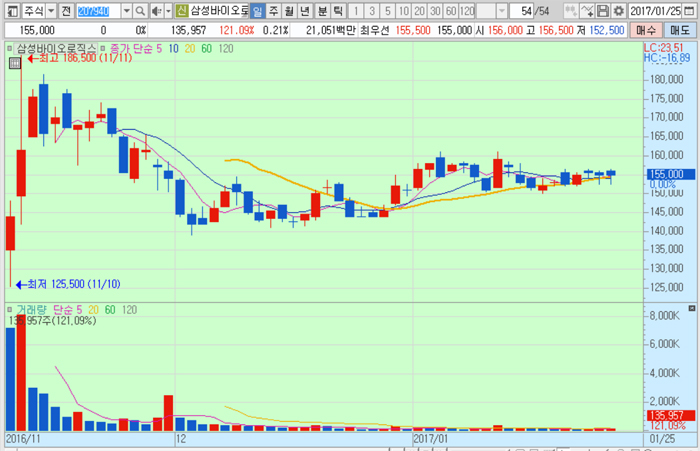Click the candle count field showing 54

click(x=523, y=11)
